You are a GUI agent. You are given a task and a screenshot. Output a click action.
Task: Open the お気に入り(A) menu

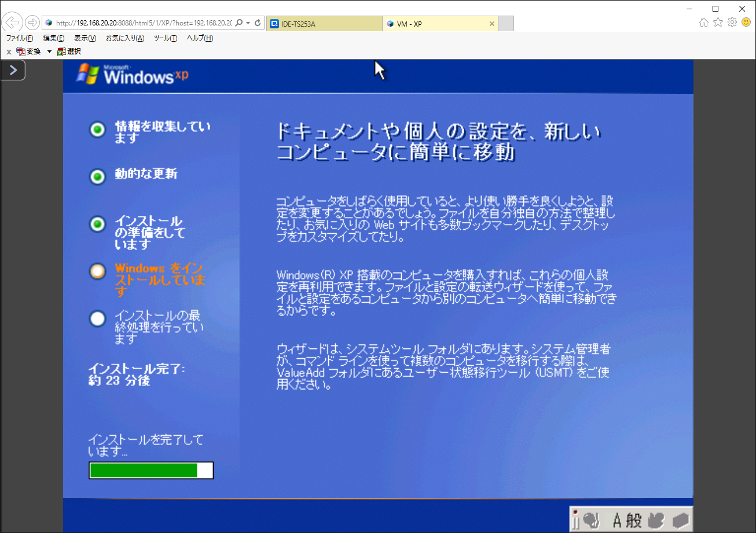125,38
